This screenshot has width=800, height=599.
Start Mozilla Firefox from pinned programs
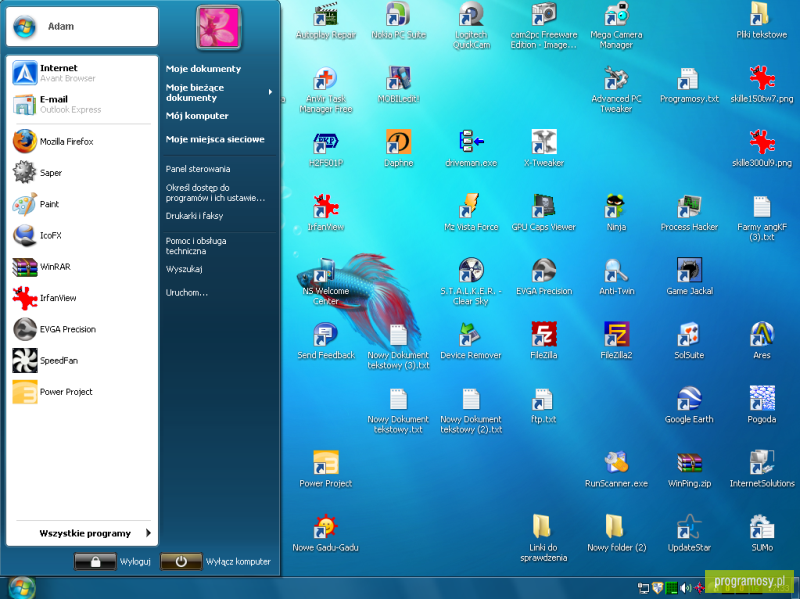pos(82,141)
